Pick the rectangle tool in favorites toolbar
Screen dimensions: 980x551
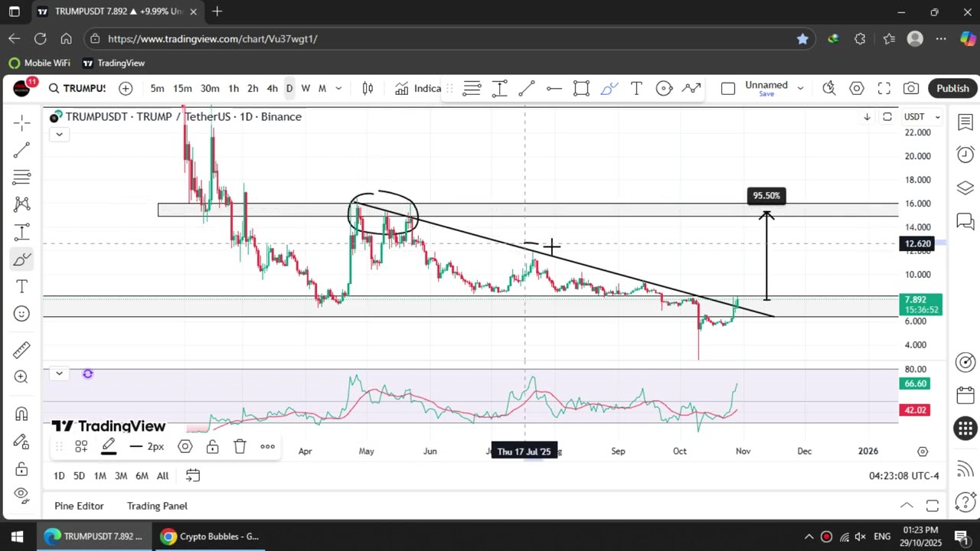click(x=581, y=89)
